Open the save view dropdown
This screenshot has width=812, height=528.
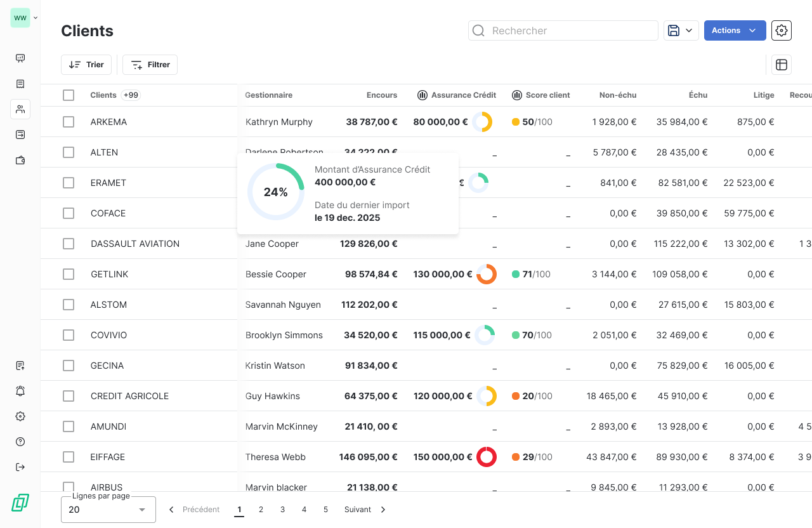tap(681, 30)
